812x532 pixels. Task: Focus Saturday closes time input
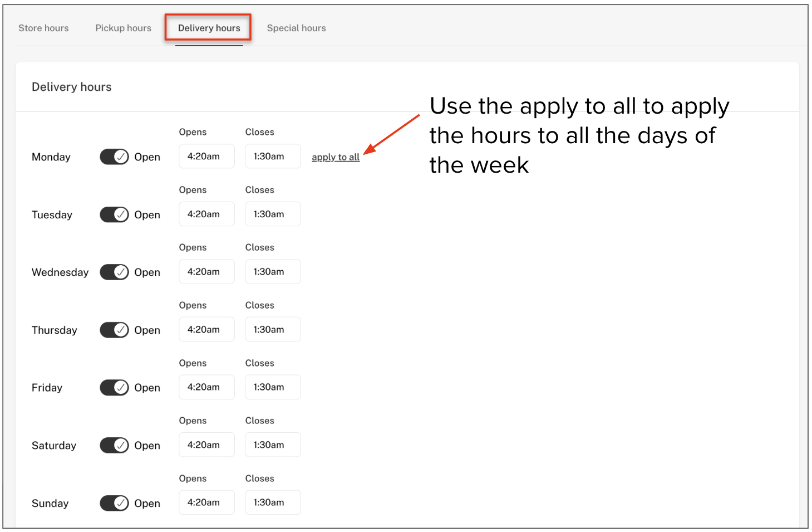click(273, 445)
